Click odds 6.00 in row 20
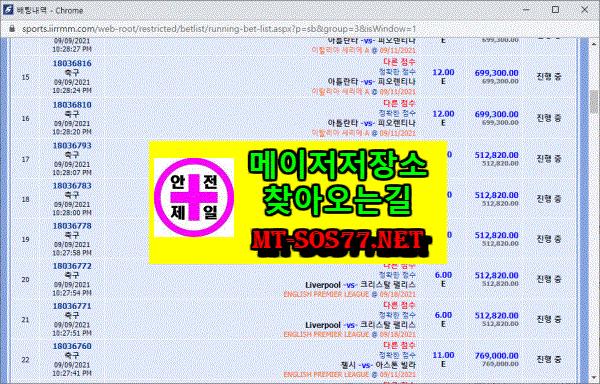The height and width of the screenshot is (384, 600). (443, 275)
